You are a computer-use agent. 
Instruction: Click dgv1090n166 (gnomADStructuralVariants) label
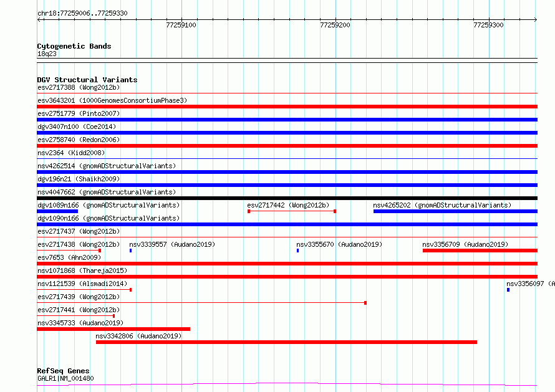(109, 218)
